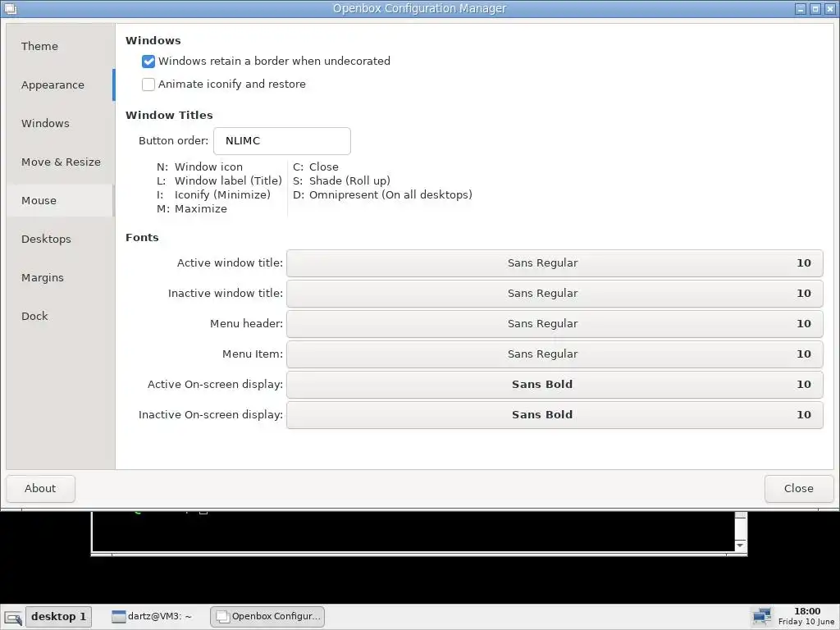Open Menu Item font chooser
The height and width of the screenshot is (630, 840).
(555, 354)
